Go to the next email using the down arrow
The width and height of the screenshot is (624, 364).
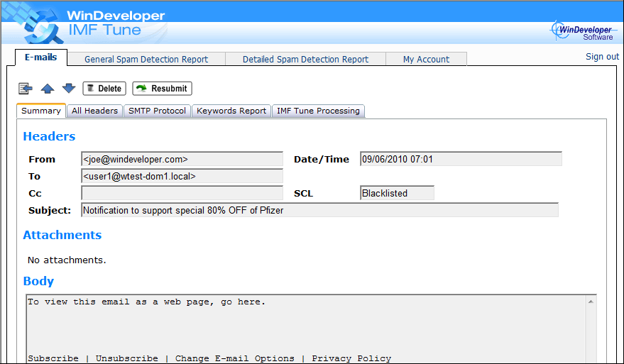click(x=69, y=88)
